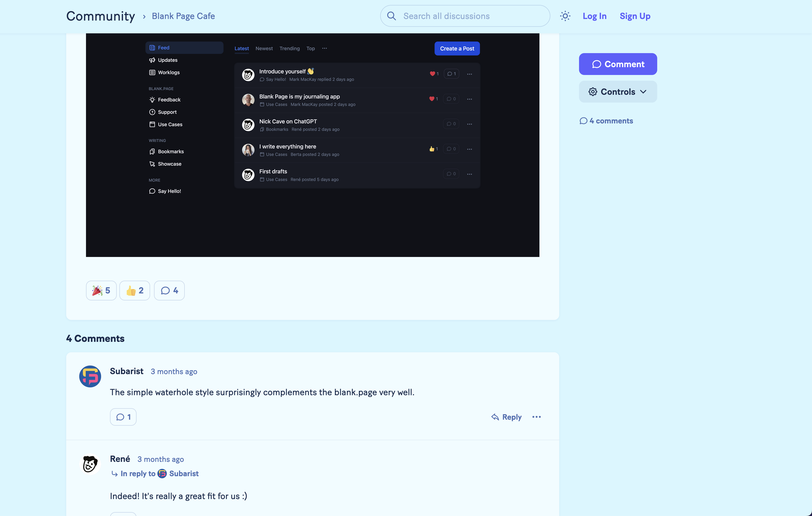Open the Blank Page Cafe breadcrumb

click(x=183, y=16)
